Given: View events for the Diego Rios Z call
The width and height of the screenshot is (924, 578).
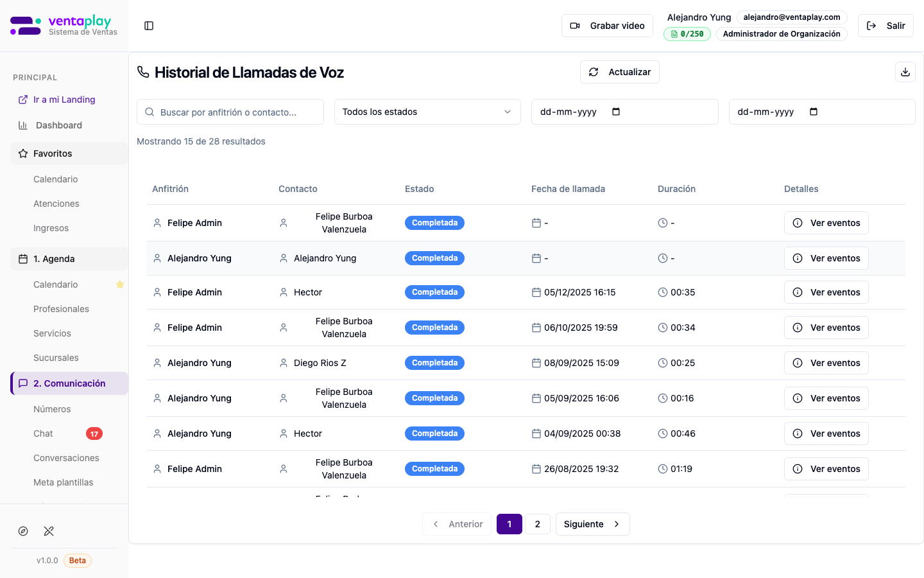Looking at the screenshot, I should click(826, 363).
